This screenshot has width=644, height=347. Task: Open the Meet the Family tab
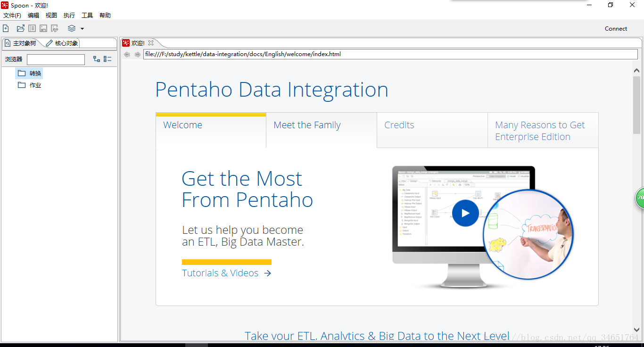(x=322, y=130)
